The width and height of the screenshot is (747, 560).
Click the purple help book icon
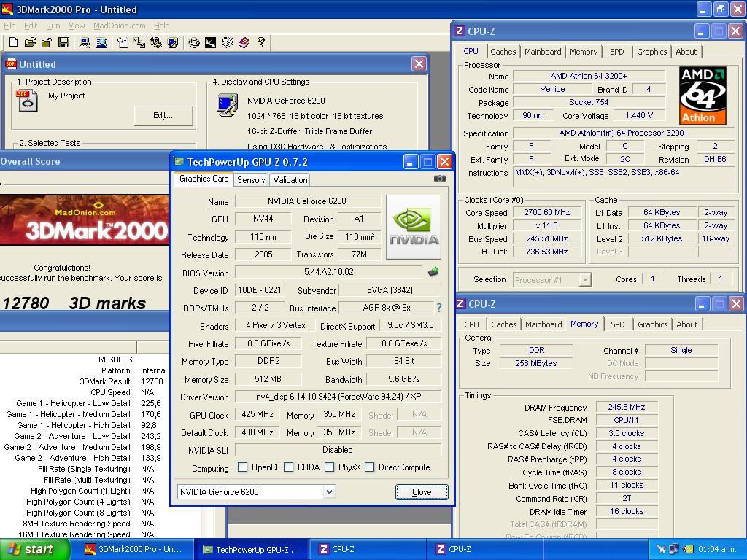click(x=244, y=43)
